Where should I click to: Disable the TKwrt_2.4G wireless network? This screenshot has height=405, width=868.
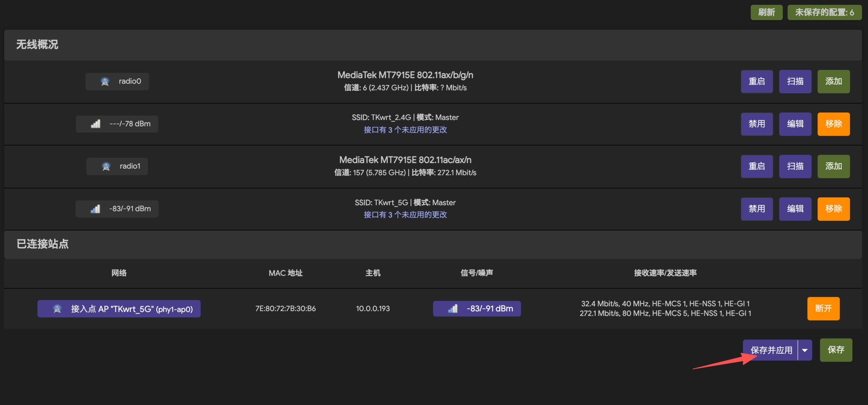click(756, 124)
